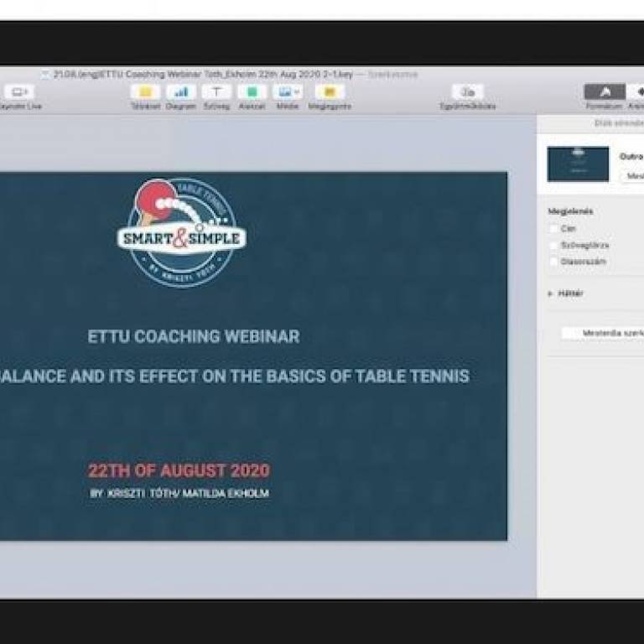Image resolution: width=644 pixels, height=644 pixels.
Task: Click the Mesterdia szerkesztése button
Action: point(603,333)
